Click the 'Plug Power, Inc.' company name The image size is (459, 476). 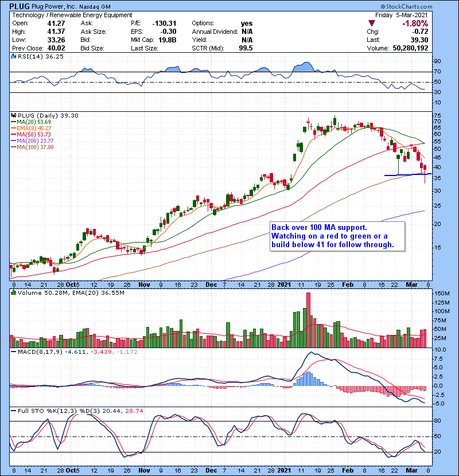pos(54,6)
